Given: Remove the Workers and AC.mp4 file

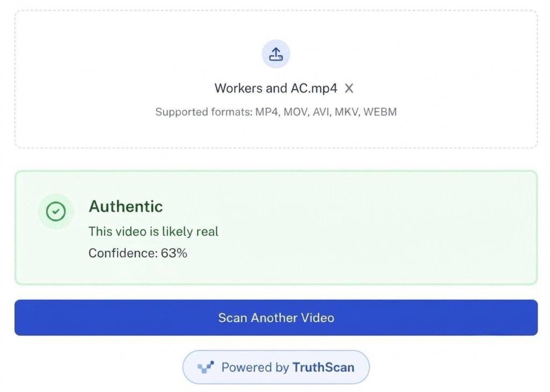Looking at the screenshot, I should (349, 89).
